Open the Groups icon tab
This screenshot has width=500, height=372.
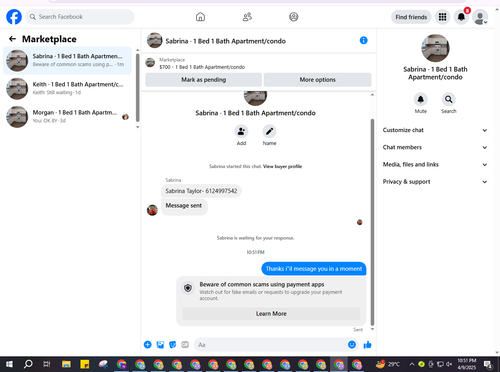pos(294,17)
